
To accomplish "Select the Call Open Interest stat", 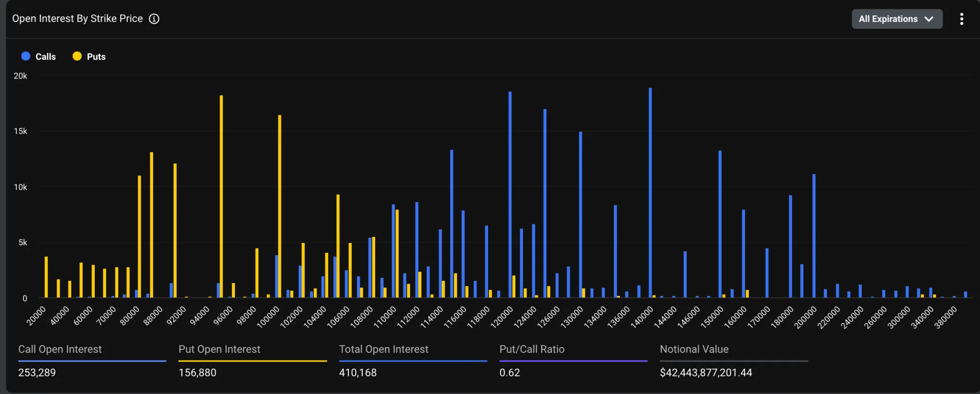I will [x=60, y=349].
